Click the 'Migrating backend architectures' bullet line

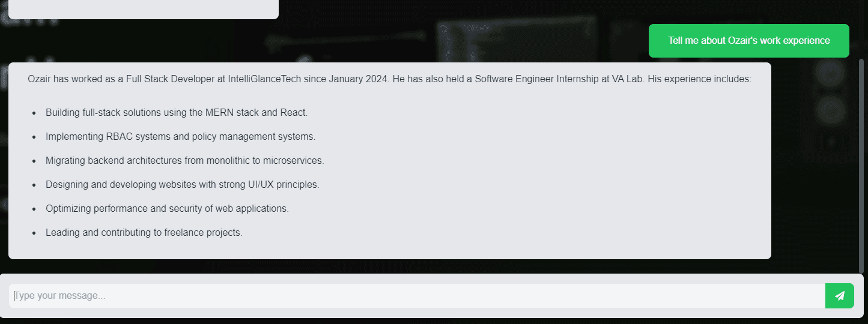pos(184,160)
